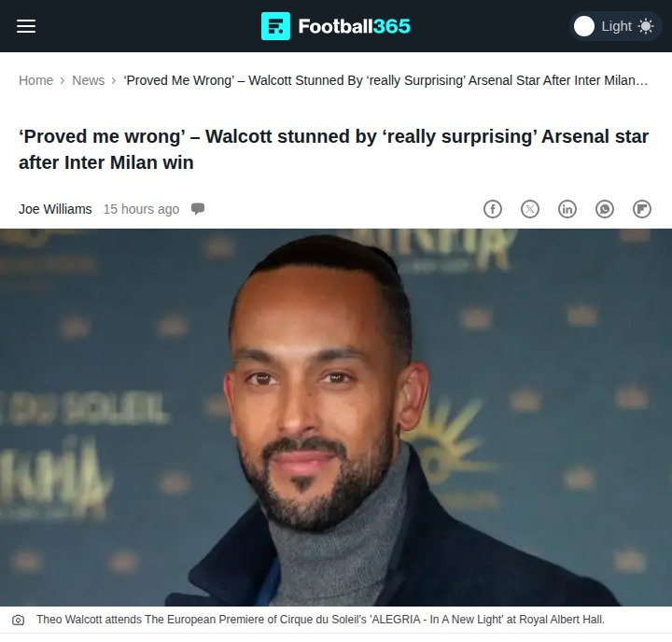Share article on LinkedIn
Image resolution: width=672 pixels, height=642 pixels.
567,209
